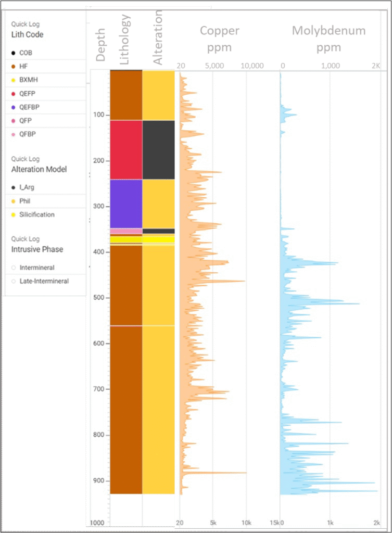Toggle the Intermineral intrusive phase circle
The image size is (392, 533).
(13, 268)
